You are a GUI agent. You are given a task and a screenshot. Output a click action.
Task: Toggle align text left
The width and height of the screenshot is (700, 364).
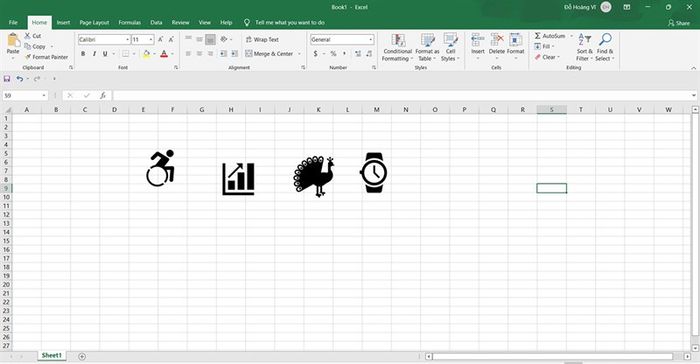[188, 54]
